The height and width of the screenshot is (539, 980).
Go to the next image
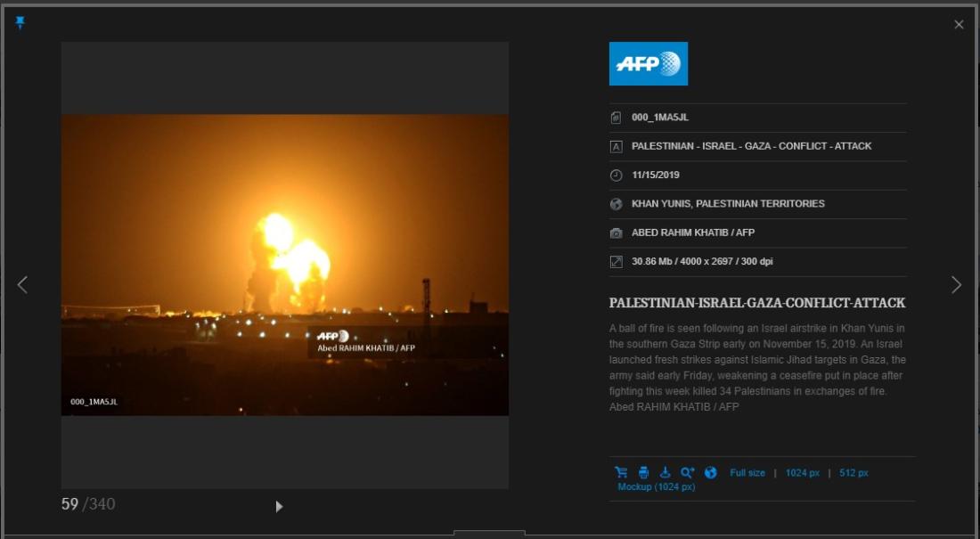956,284
